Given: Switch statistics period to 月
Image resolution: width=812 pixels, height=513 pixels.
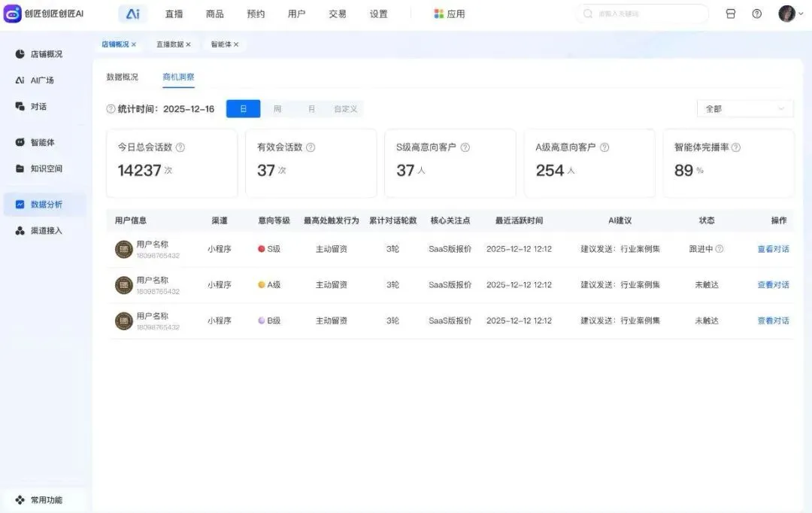Looking at the screenshot, I should (x=311, y=108).
